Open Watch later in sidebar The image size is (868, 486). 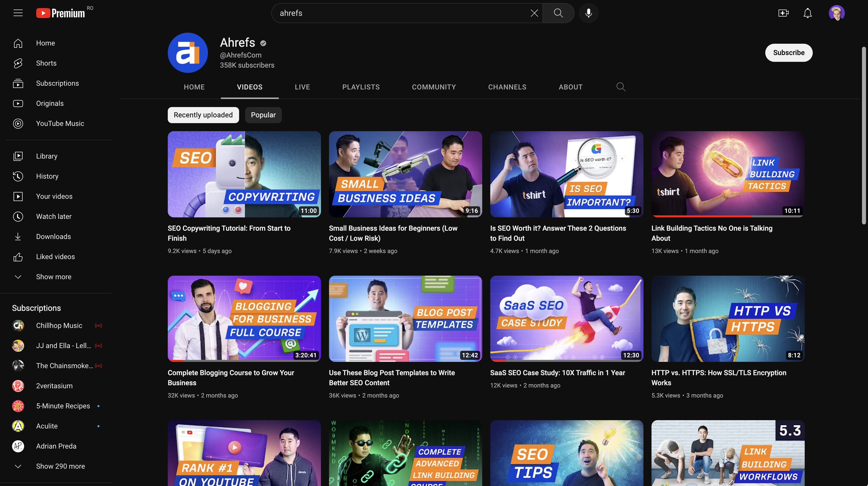pos(53,216)
